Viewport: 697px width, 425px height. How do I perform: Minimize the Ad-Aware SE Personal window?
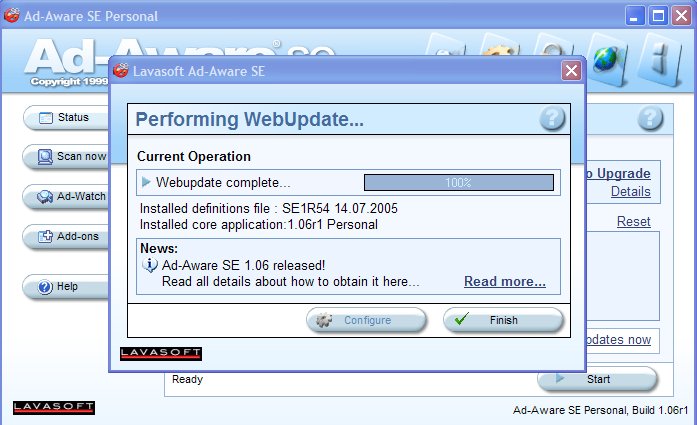[x=635, y=16]
